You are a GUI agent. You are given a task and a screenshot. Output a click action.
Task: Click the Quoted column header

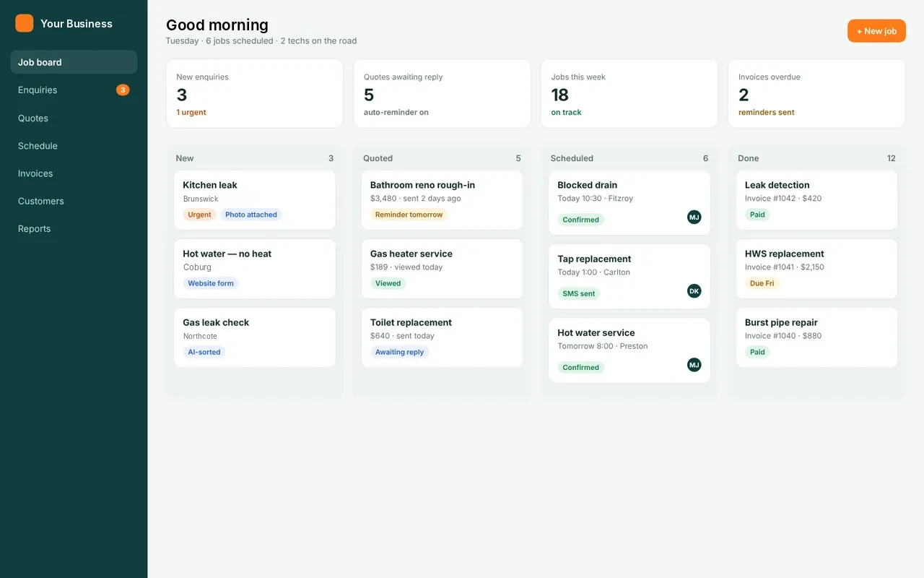coord(378,158)
